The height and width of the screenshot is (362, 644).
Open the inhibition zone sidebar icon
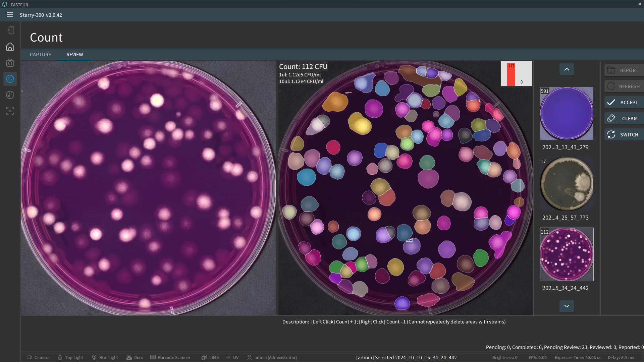point(10,95)
